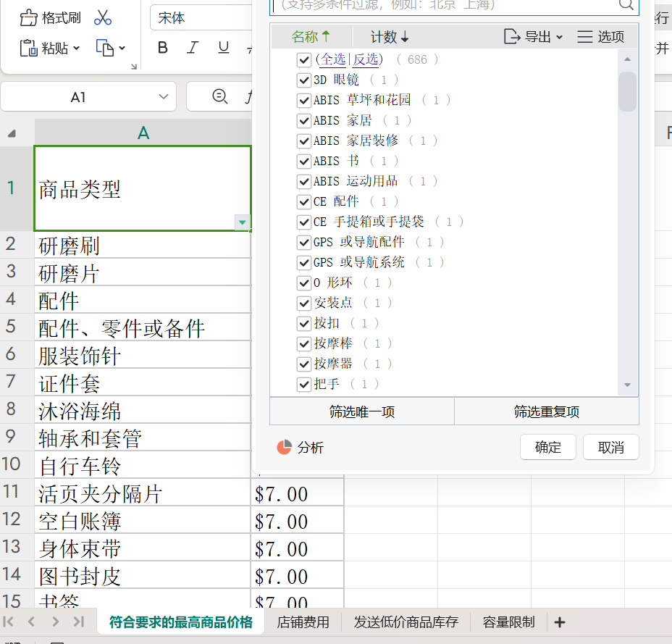The height and width of the screenshot is (644, 672).
Task: Select cell containing 研磨刷
Action: (x=143, y=246)
